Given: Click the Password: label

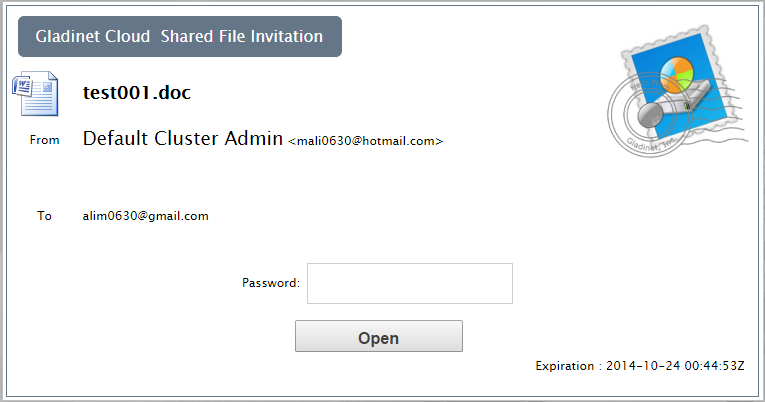Looking at the screenshot, I should [271, 283].
